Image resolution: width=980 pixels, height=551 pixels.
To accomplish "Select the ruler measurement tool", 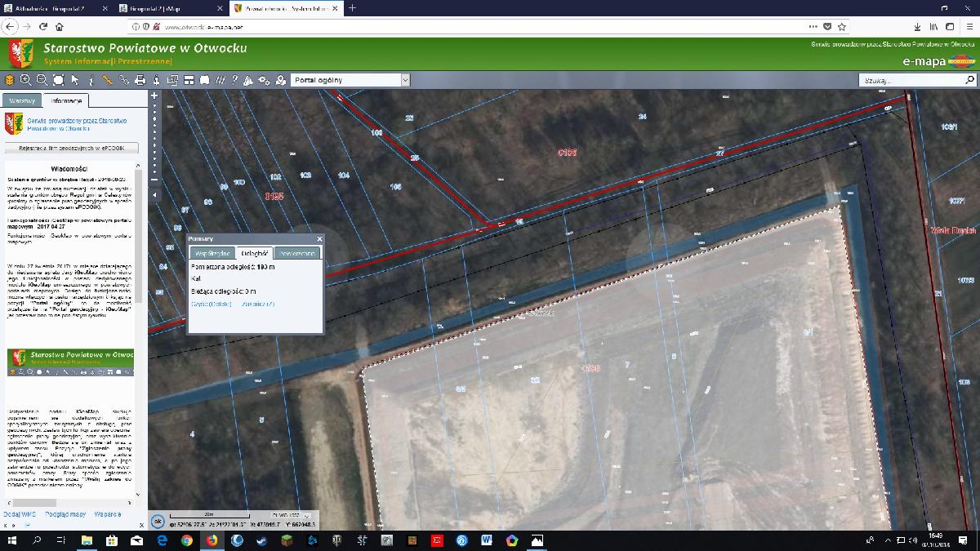I will [107, 80].
